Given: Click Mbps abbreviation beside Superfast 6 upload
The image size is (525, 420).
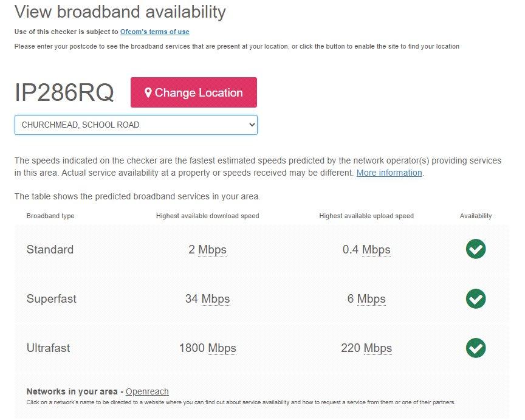Looking at the screenshot, I should point(371,299).
